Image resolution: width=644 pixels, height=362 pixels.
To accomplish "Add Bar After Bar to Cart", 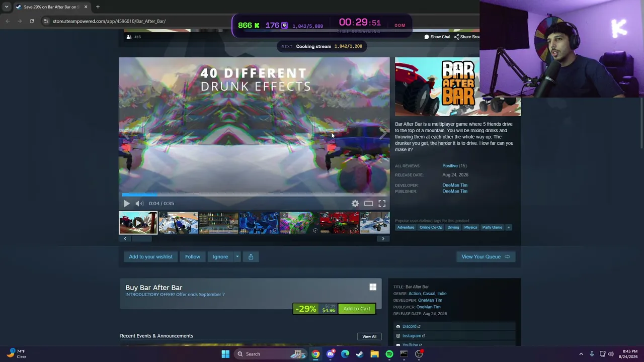I will point(357,309).
